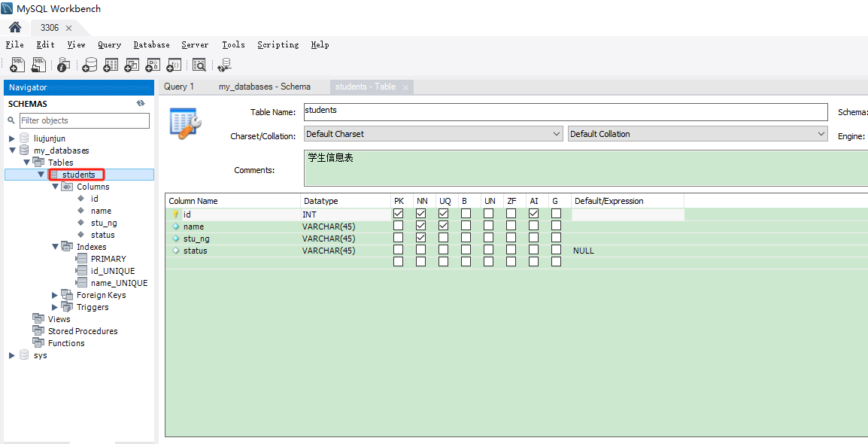Viewport: 868px width, 444px height.
Task: Click the magnifier icon beside Filter objects
Action: [x=11, y=120]
